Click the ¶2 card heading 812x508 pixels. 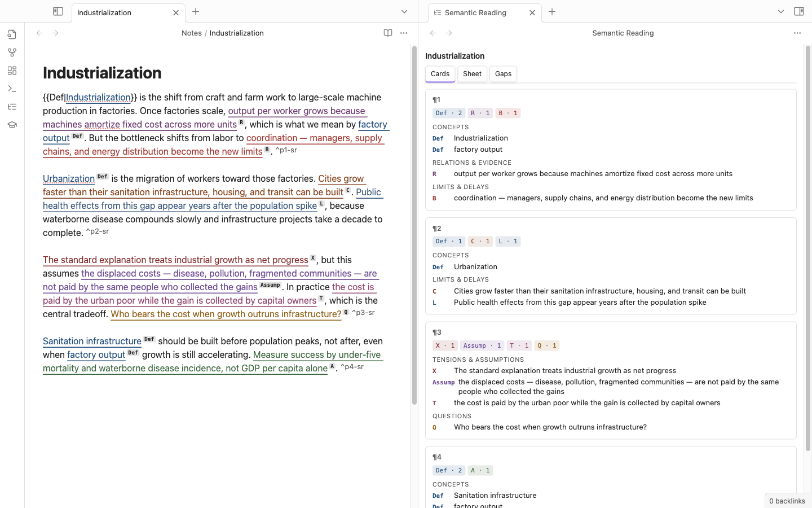pyautogui.click(x=437, y=229)
